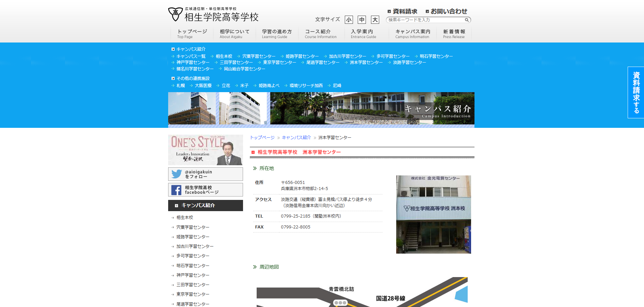This screenshot has height=307, width=644.
Task: Open the コース紹介 menu
Action: click(320, 34)
